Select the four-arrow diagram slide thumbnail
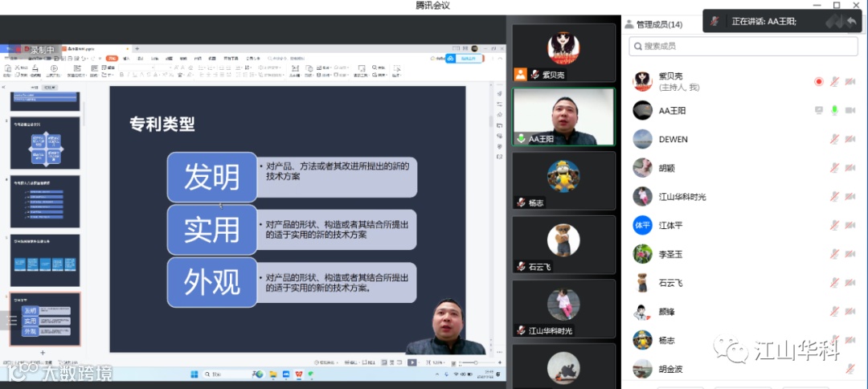 [x=45, y=143]
